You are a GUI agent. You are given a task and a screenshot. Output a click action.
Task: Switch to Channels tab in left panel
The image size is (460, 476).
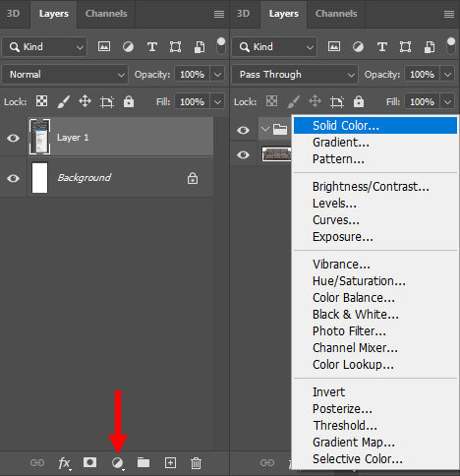[x=106, y=14]
